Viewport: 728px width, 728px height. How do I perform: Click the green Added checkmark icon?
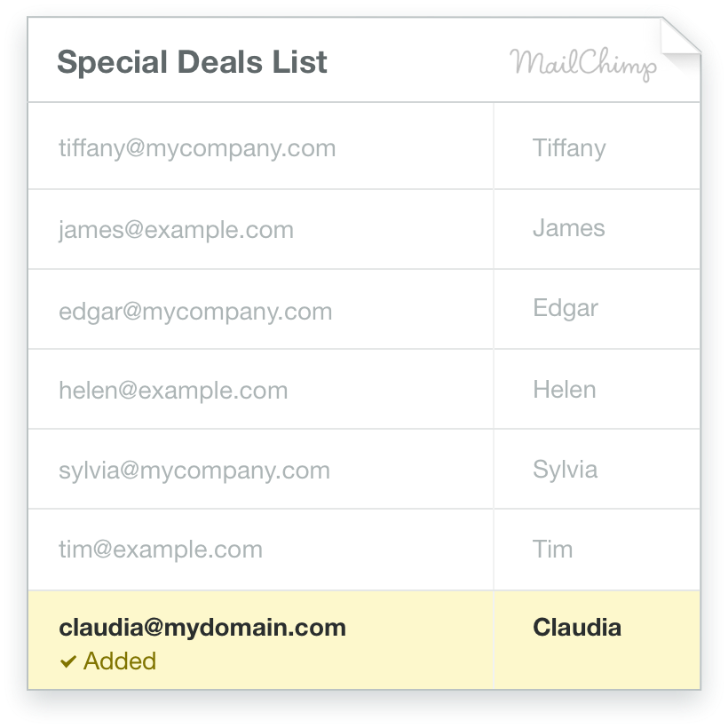tap(68, 661)
